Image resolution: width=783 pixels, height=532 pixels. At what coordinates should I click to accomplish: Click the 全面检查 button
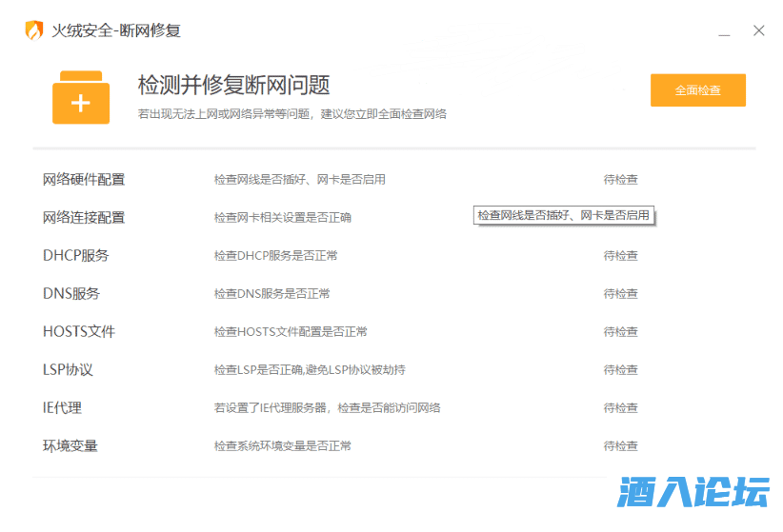point(697,90)
